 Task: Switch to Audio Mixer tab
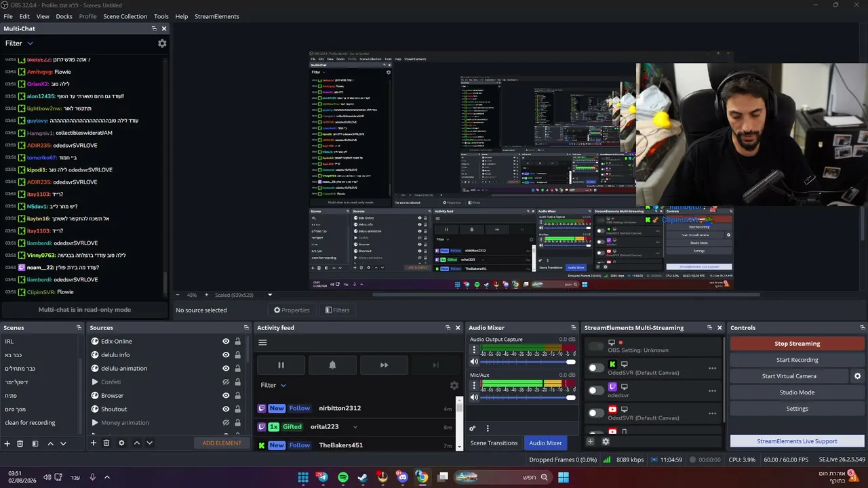point(545,443)
